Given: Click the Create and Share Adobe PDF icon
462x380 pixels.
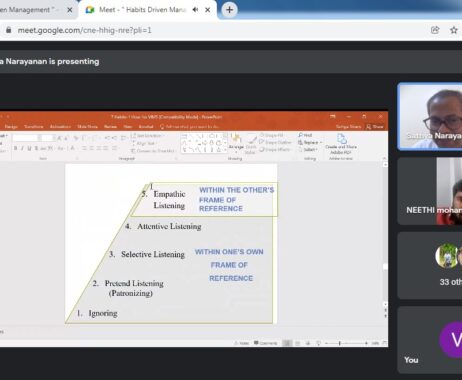Looking at the screenshot, I should click(341, 144).
